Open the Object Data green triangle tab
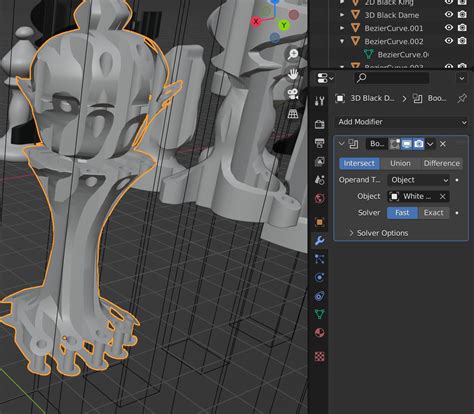This screenshot has height=414, width=474. pyautogui.click(x=319, y=314)
